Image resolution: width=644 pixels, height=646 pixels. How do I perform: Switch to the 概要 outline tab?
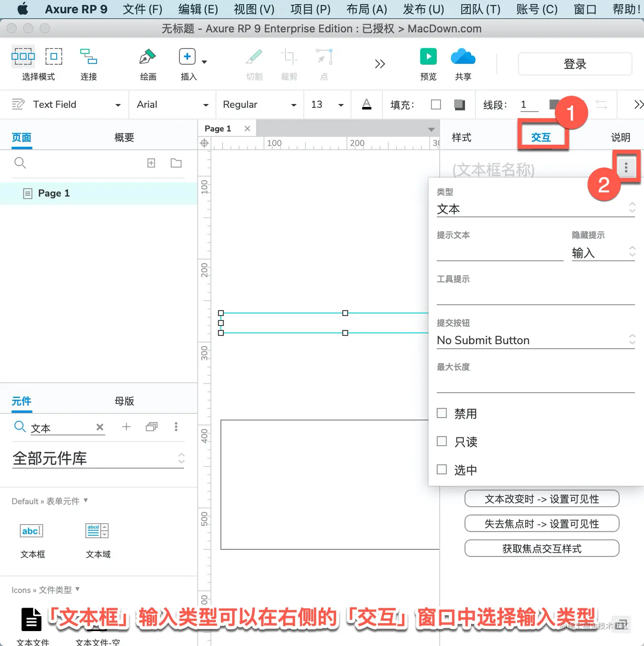pos(124,138)
